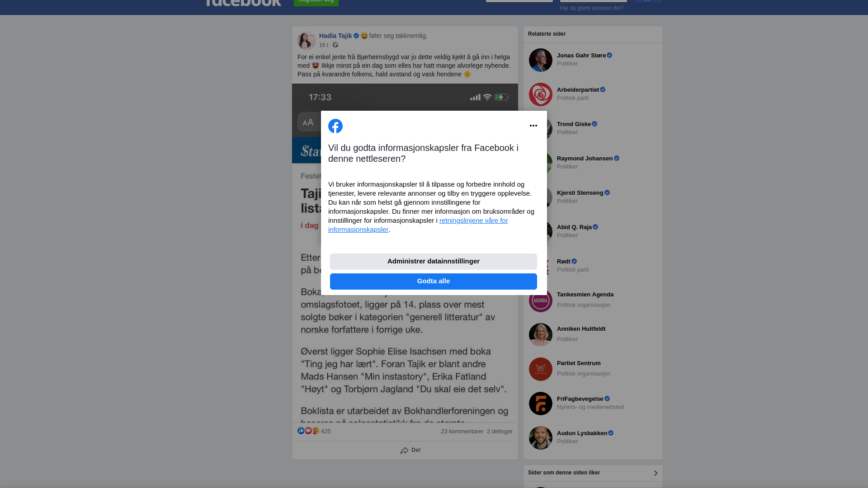868x488 pixels.
Task: Open the Arbeiderpartiet page link
Action: tap(578, 90)
